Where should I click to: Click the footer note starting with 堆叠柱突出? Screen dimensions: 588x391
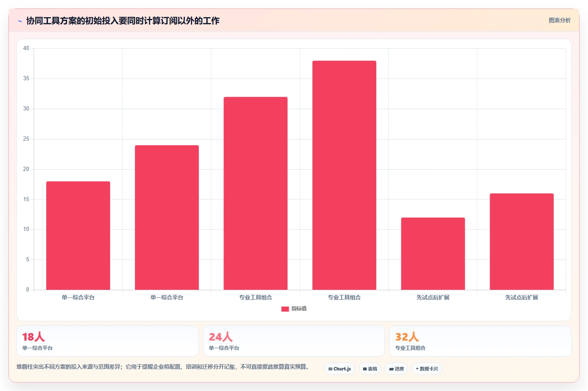pyautogui.click(x=164, y=367)
